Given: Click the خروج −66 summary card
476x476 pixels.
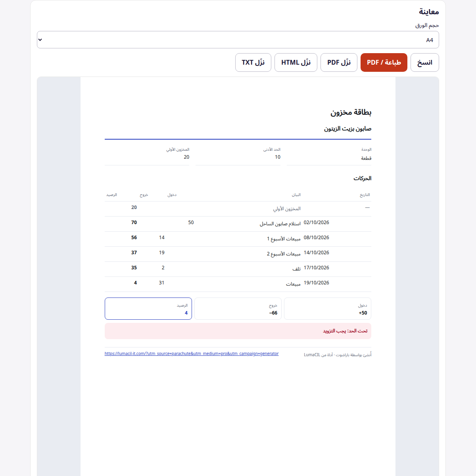Looking at the screenshot, I should point(238,309).
